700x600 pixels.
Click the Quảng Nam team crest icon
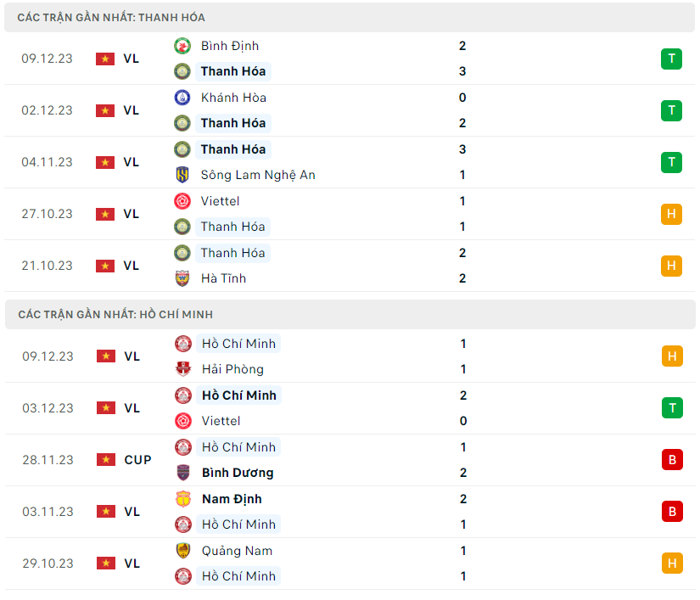[182, 551]
